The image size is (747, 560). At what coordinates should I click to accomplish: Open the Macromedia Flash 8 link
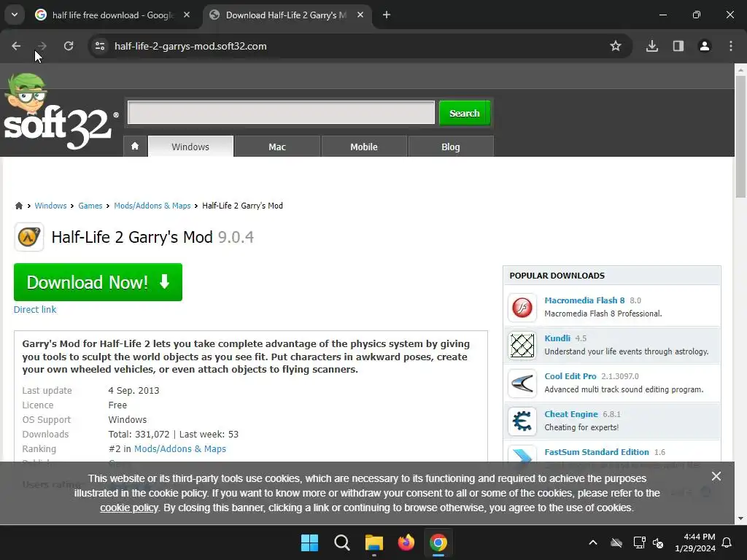point(584,300)
